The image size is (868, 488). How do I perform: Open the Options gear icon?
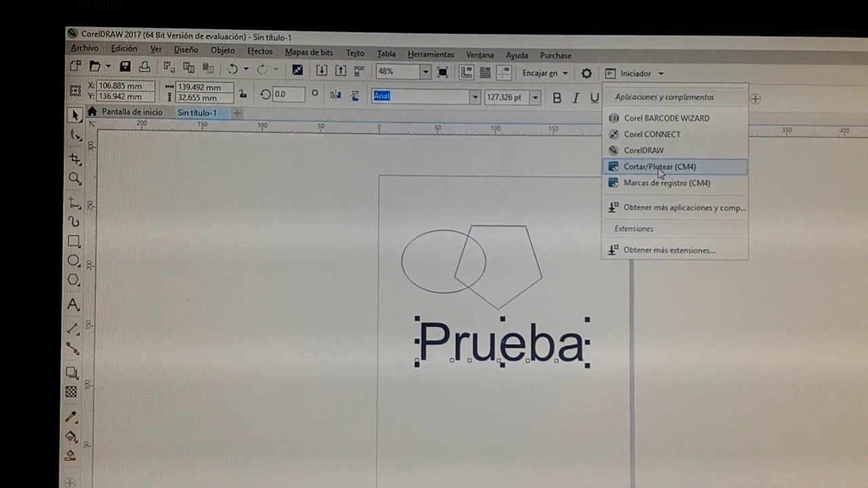(x=587, y=73)
